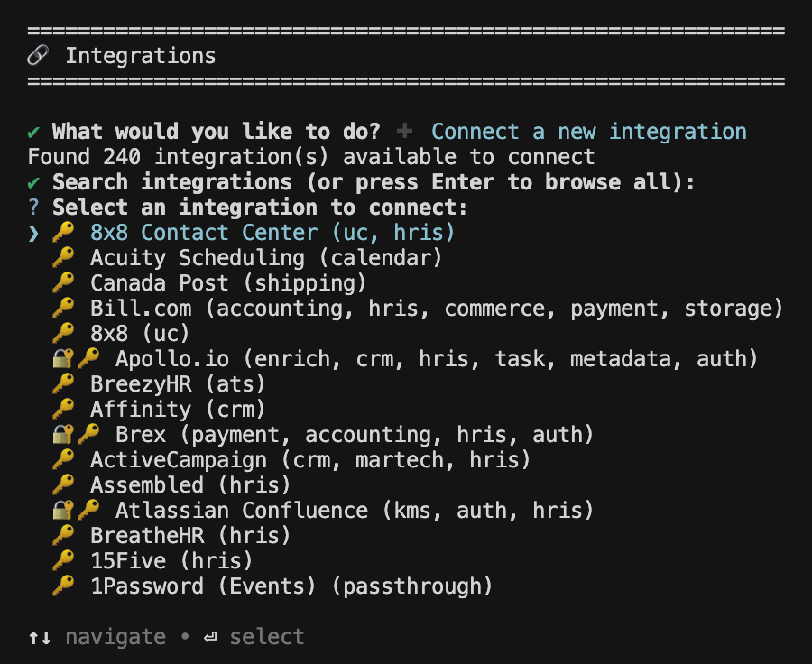Click key icon beside BreezyHR
Image resolution: width=812 pixels, height=664 pixels.
coord(63,383)
